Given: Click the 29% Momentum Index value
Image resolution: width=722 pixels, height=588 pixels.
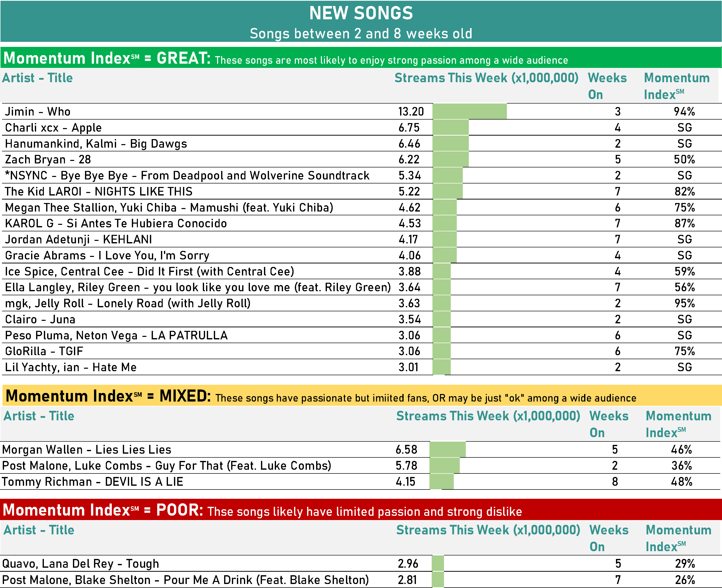Looking at the screenshot, I should tap(685, 564).
